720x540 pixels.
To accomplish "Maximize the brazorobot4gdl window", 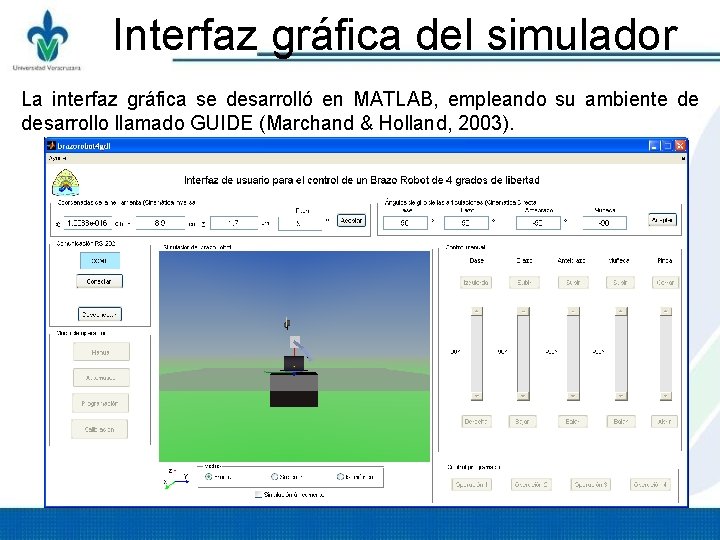I will (x=667, y=146).
